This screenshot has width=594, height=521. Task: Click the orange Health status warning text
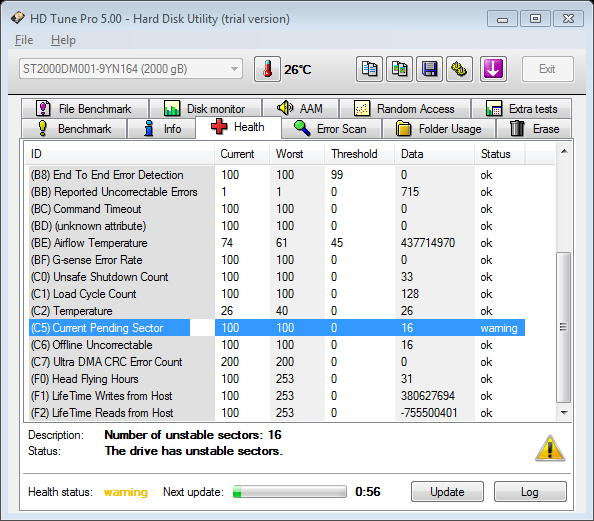pyautogui.click(x=126, y=492)
